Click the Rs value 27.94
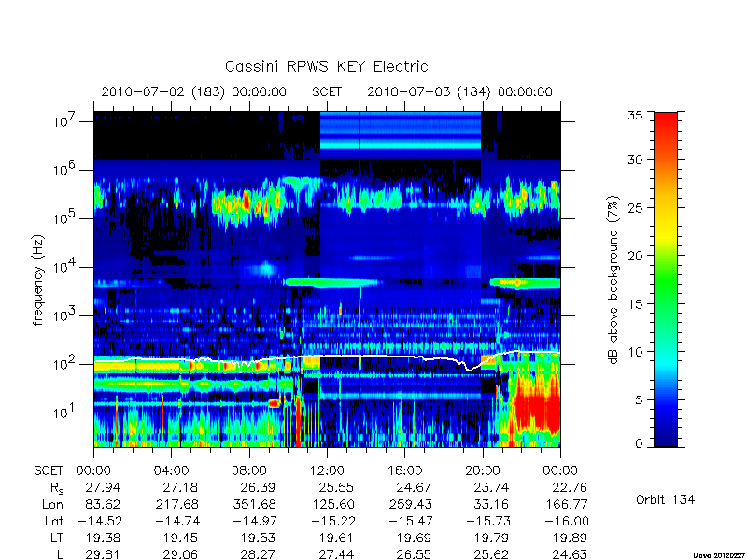The width and height of the screenshot is (747, 560). point(103,487)
